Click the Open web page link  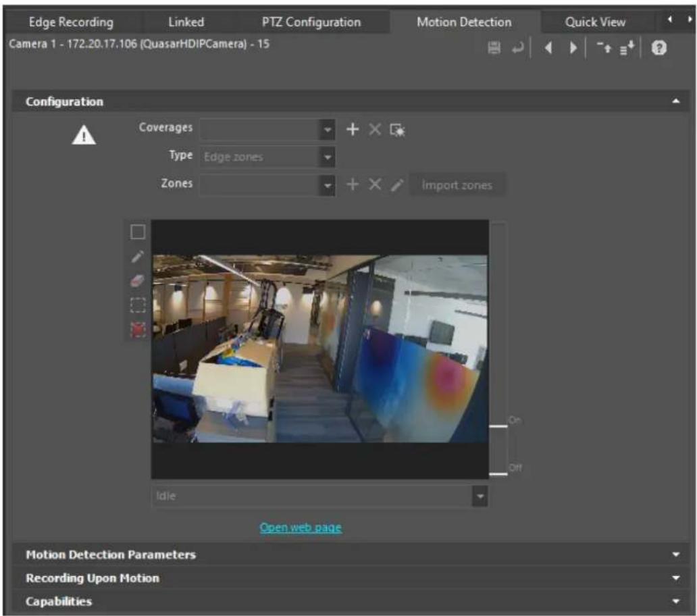[x=301, y=528]
